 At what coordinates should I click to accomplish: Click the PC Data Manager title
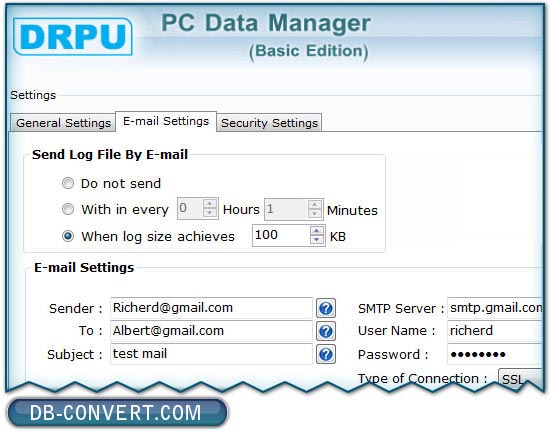click(266, 23)
